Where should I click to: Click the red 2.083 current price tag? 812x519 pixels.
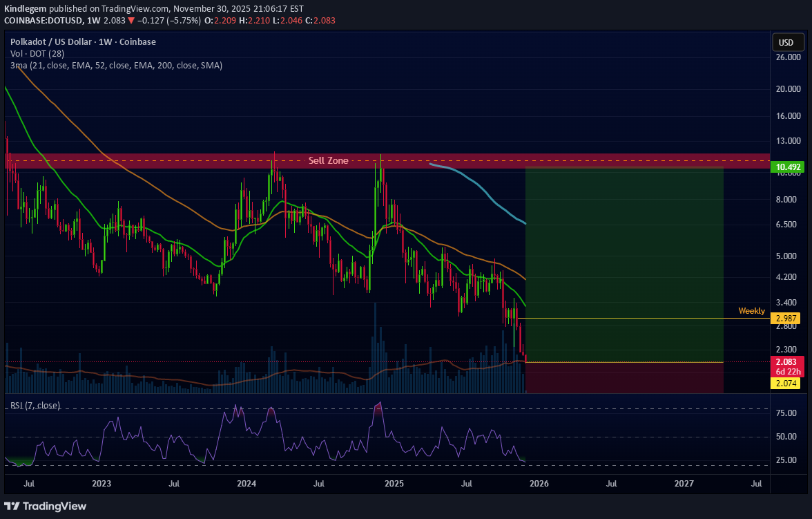click(x=786, y=362)
